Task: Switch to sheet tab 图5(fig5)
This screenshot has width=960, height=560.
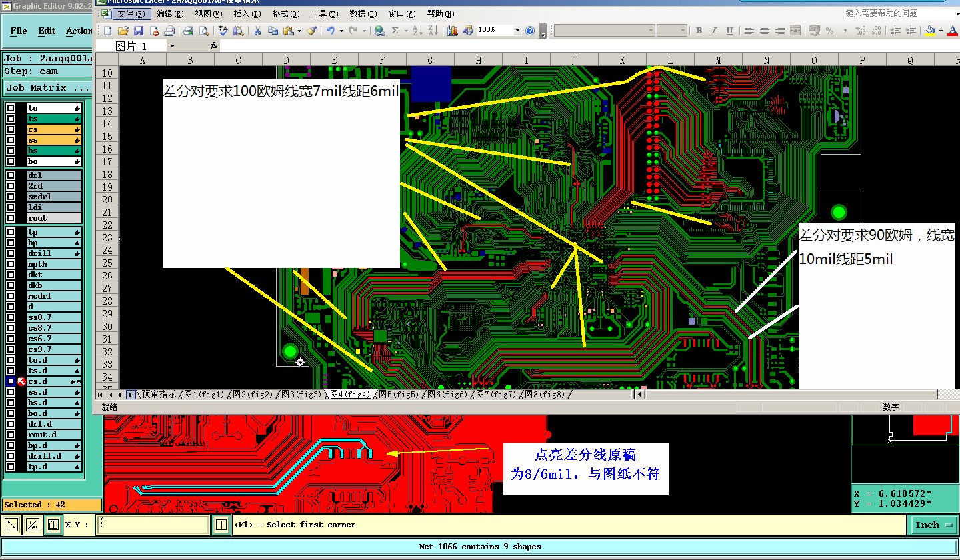Action: click(398, 395)
